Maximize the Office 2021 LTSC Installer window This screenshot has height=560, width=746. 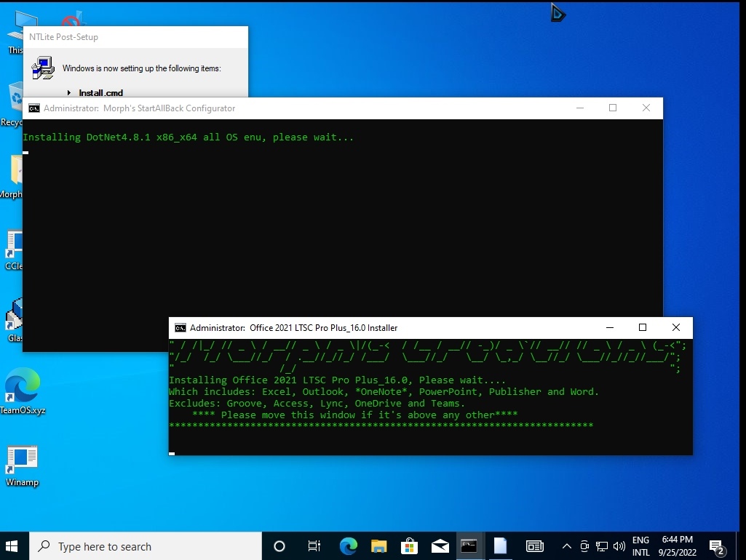[x=643, y=328]
